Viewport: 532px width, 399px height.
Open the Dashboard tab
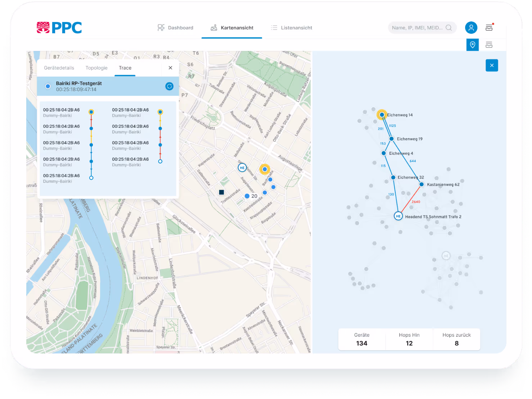176,28
